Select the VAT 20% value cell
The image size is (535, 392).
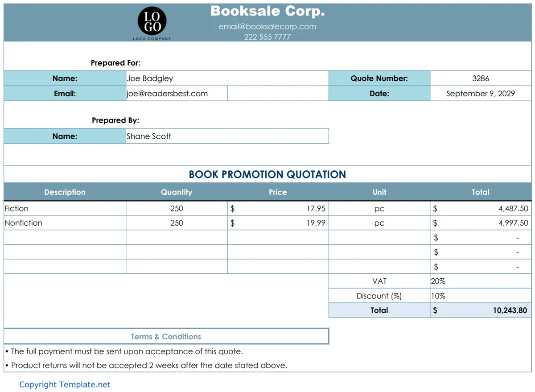click(x=481, y=281)
